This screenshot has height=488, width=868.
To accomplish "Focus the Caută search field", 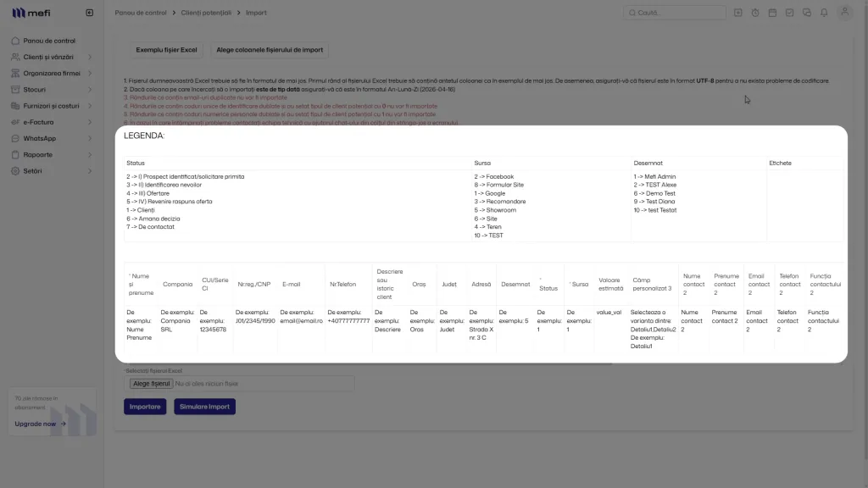I will pos(674,13).
